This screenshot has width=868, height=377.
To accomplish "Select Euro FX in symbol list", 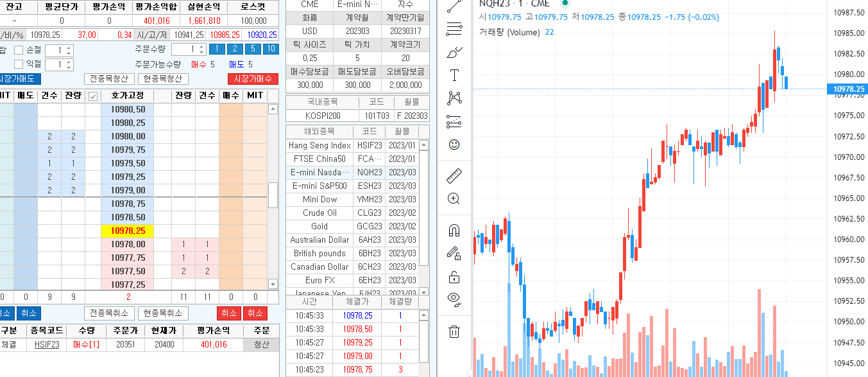I will (x=319, y=280).
